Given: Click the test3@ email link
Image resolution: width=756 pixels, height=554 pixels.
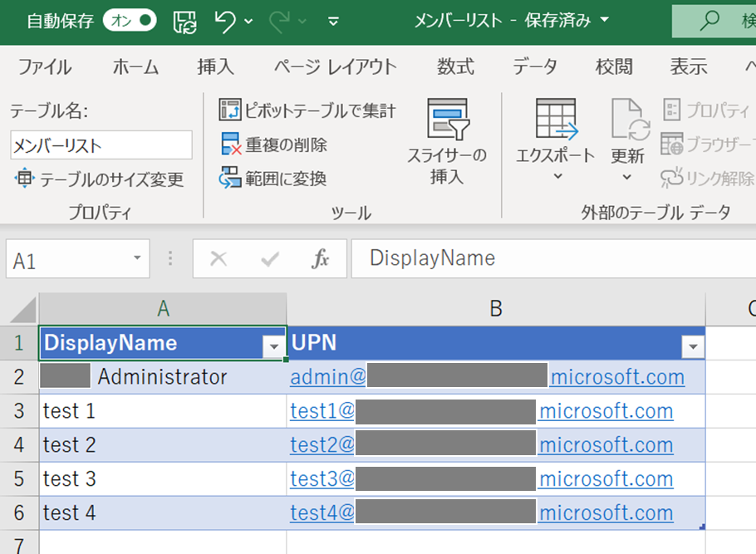Looking at the screenshot, I should coord(322,479).
